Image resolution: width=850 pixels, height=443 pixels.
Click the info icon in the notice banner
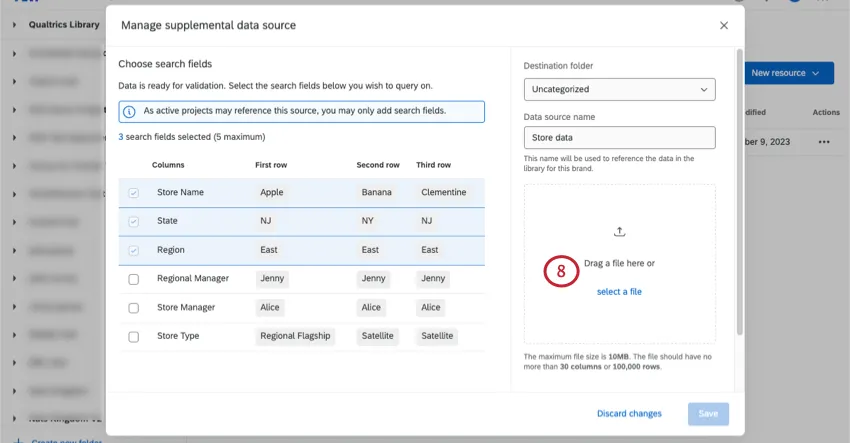click(130, 111)
